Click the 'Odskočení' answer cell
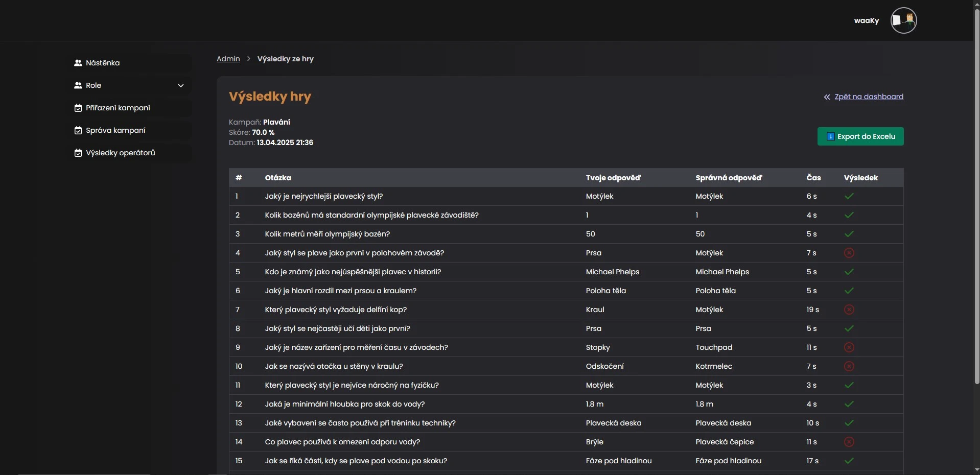 (x=604, y=366)
